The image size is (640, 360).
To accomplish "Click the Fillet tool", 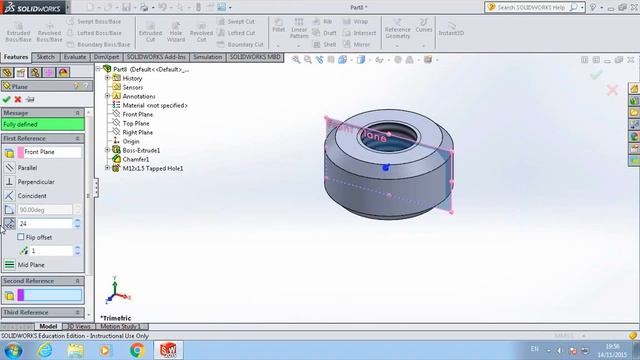I will tap(278, 25).
